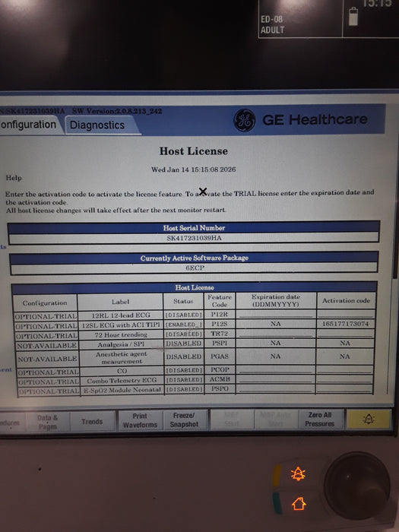Click activation code field for TR72 row
This screenshot has width=399, height=532.
[x=345, y=334]
